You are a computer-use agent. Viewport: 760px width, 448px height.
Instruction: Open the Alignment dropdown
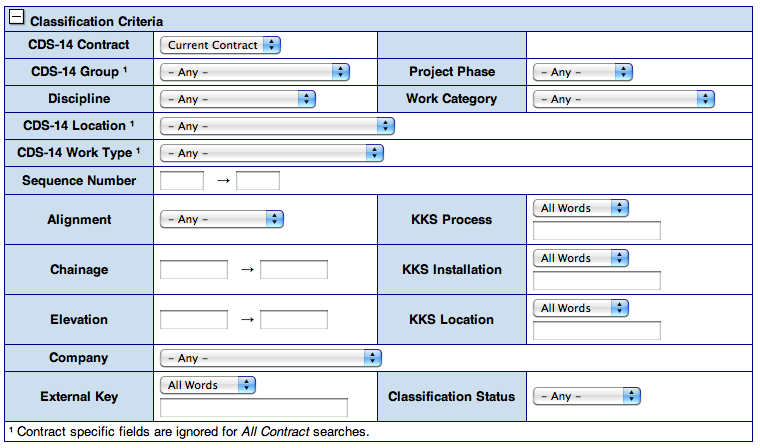(x=221, y=219)
